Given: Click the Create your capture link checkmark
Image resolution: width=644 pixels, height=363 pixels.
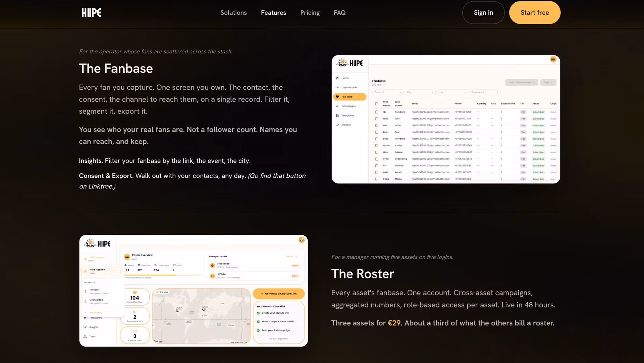Looking at the screenshot, I should (x=258, y=313).
